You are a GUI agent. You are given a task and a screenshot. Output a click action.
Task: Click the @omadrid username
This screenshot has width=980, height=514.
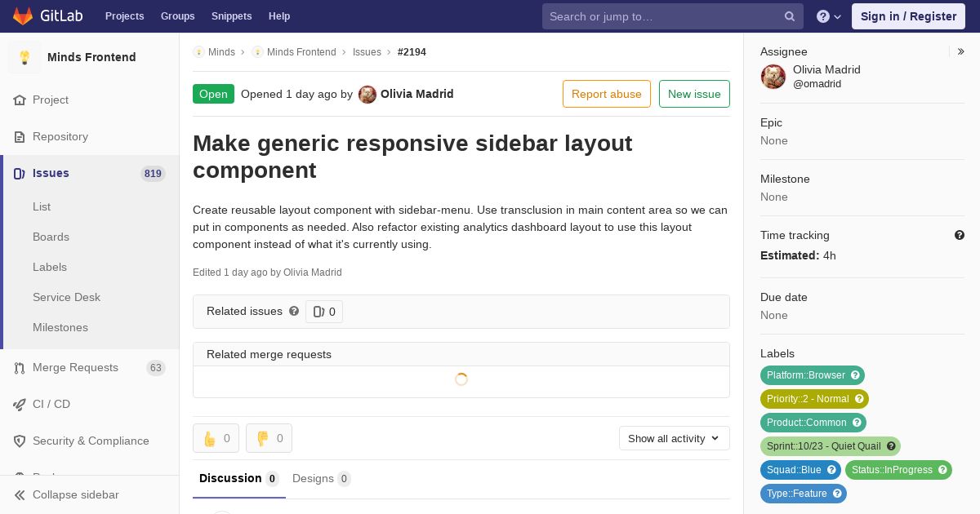coord(817,84)
